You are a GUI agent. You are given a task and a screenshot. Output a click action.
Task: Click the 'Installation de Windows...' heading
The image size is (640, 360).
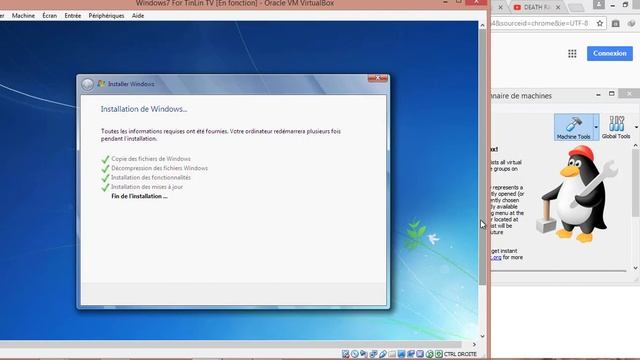point(144,109)
